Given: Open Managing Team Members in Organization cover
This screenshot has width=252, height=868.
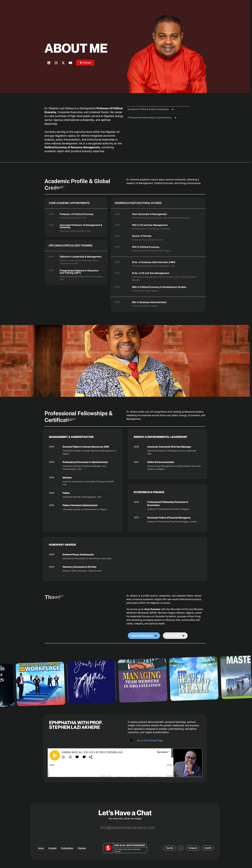Looking at the screenshot, I should pos(142,681).
